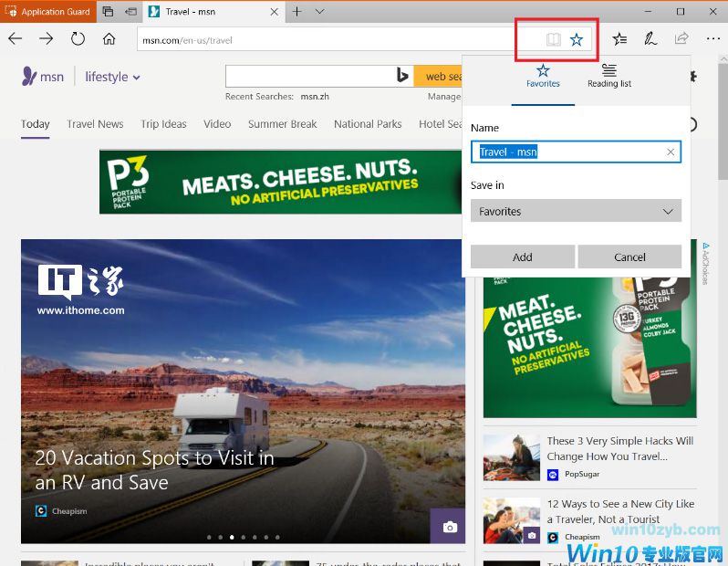Image resolution: width=728 pixels, height=566 pixels.
Task: Click the star favorite icon in address bar
Action: coord(577,40)
